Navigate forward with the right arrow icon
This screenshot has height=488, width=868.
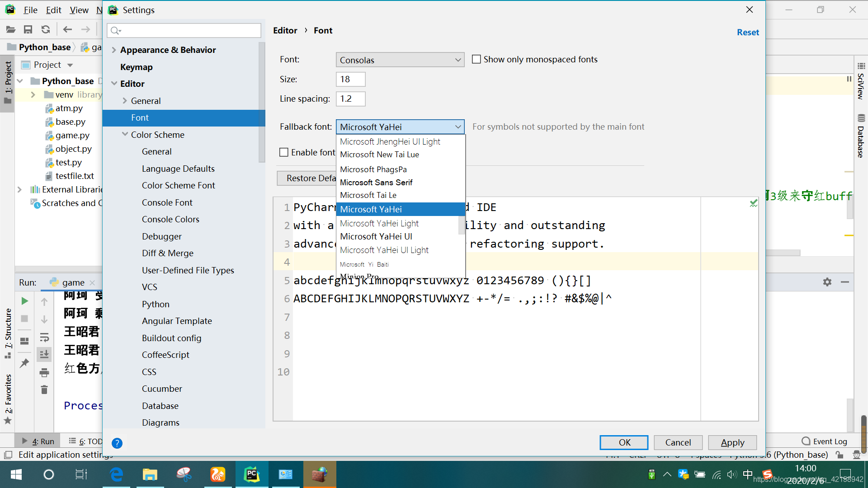tap(85, 30)
